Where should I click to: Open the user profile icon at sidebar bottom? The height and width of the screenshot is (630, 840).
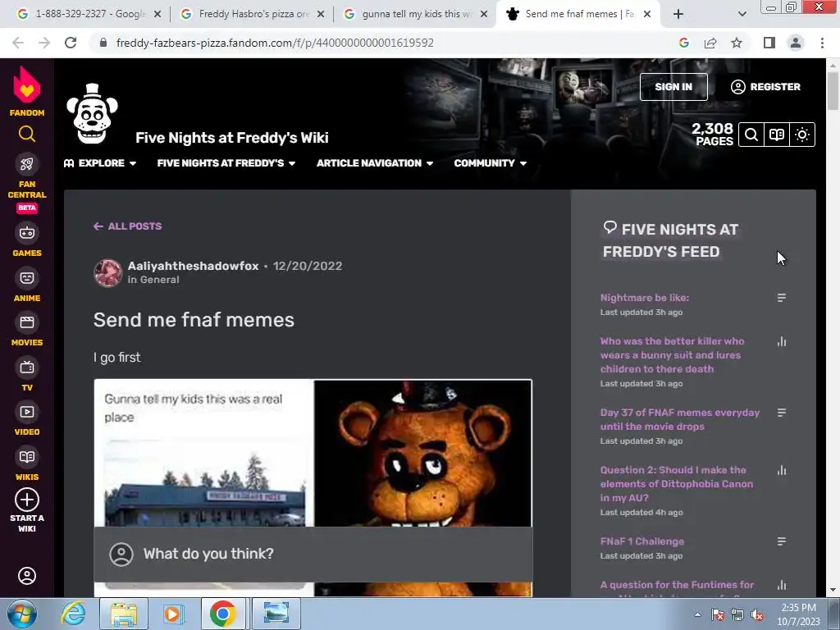pos(27,576)
